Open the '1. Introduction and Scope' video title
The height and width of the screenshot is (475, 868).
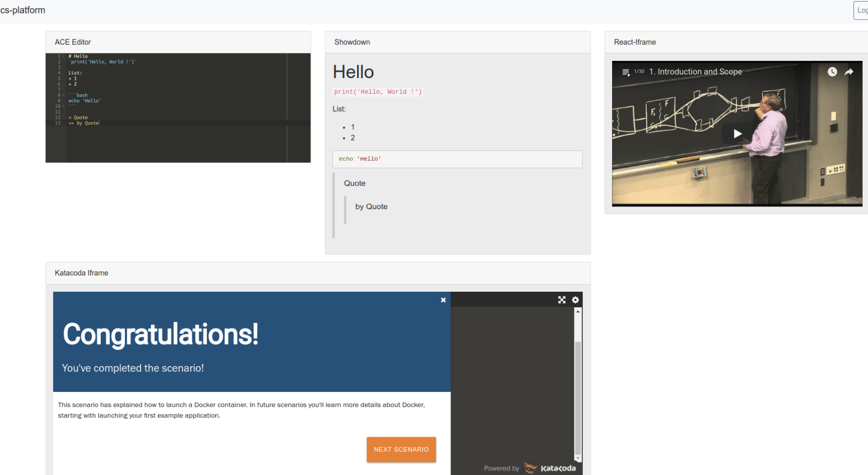pyautogui.click(x=696, y=72)
